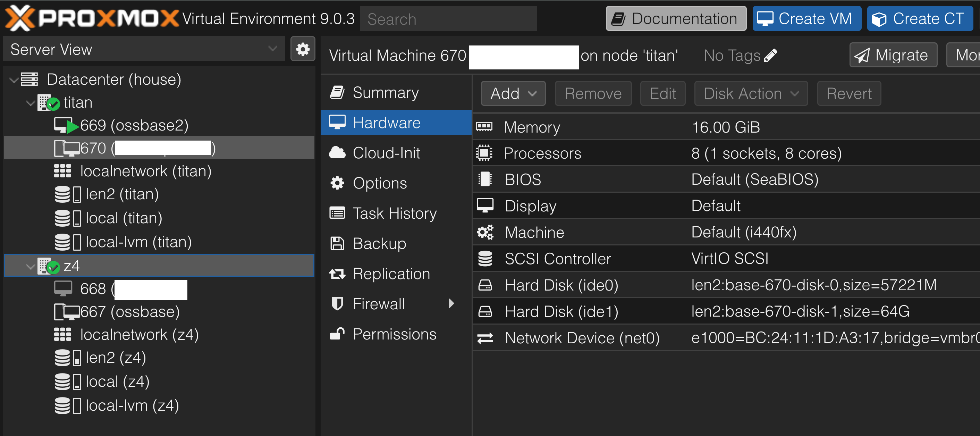Switch to the Task History tab

coord(394,213)
